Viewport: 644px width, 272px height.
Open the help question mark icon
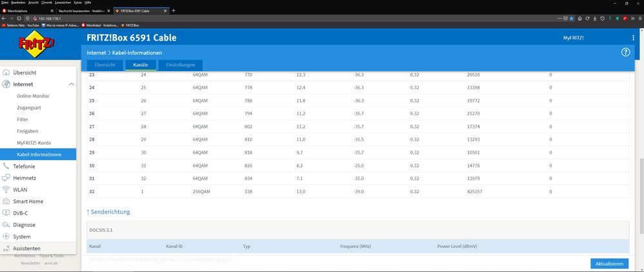(x=625, y=52)
